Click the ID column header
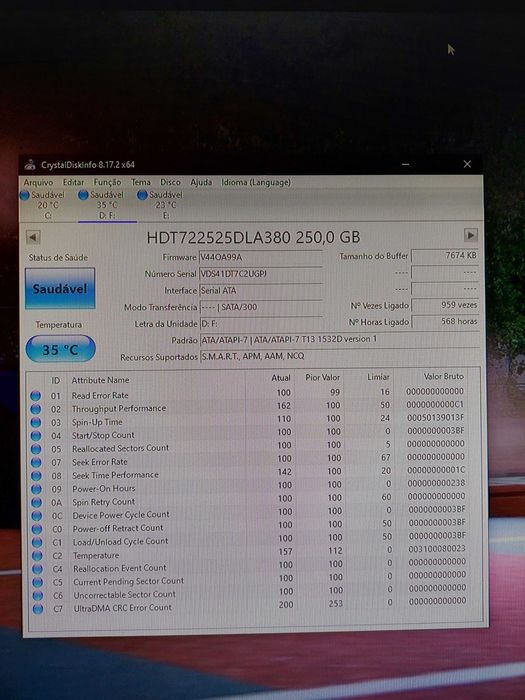The image size is (525, 700). (55, 380)
